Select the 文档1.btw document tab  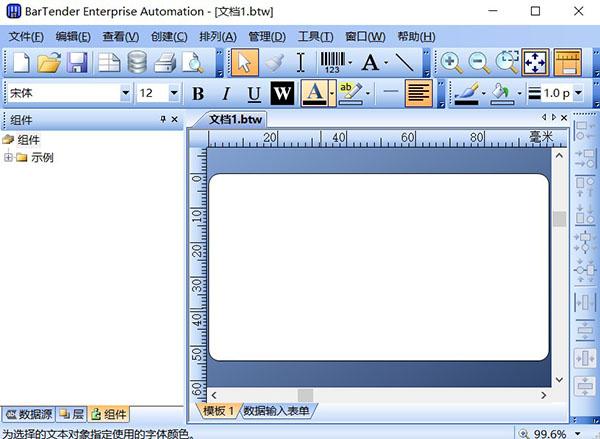coord(235,119)
